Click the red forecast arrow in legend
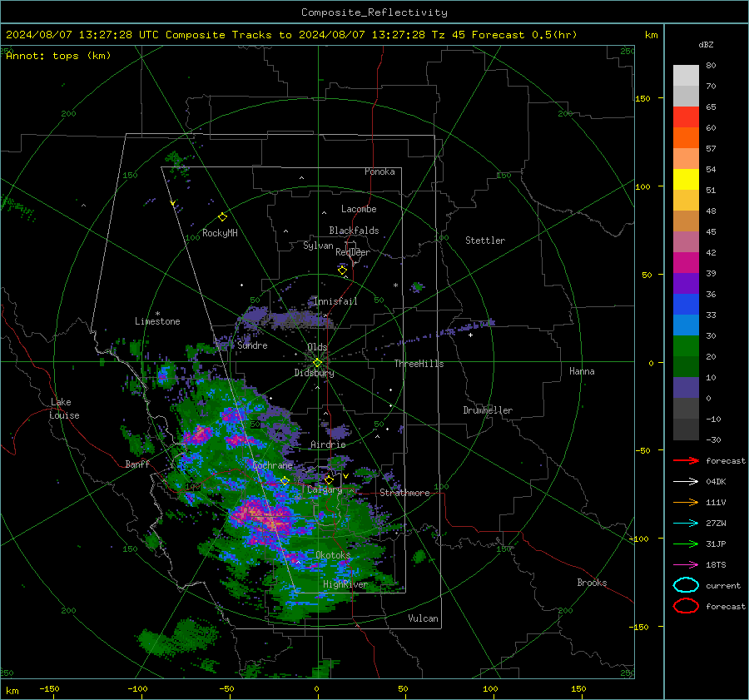Screen dimensions: 749x700 tap(686, 460)
